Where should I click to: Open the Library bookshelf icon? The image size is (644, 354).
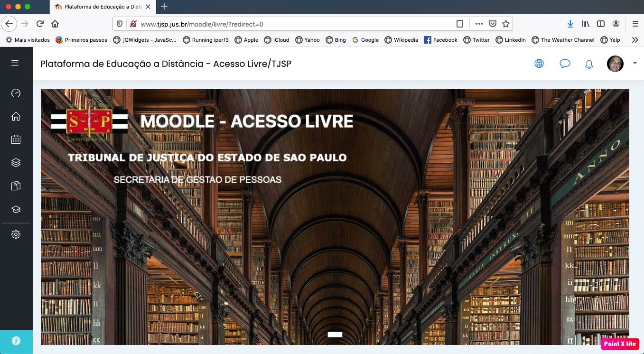[x=587, y=24]
